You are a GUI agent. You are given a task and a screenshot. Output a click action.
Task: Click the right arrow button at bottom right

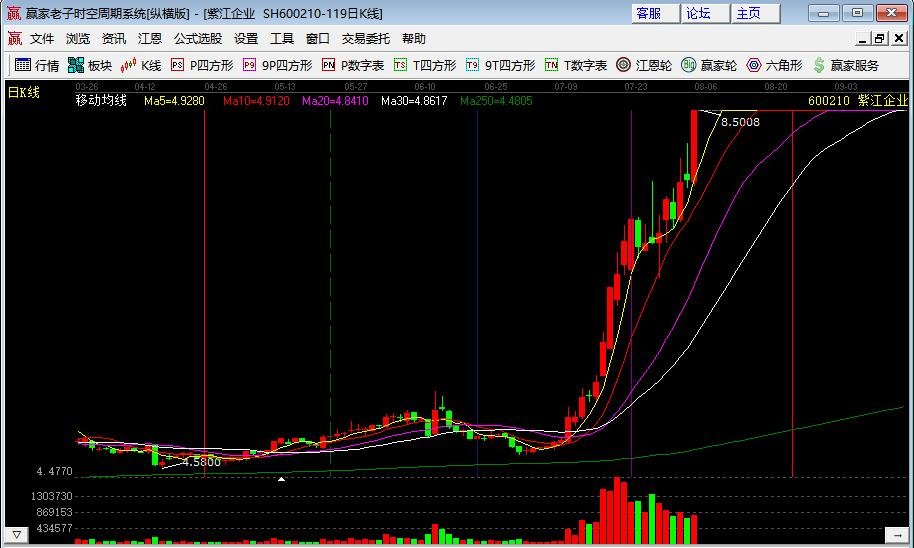(x=897, y=534)
